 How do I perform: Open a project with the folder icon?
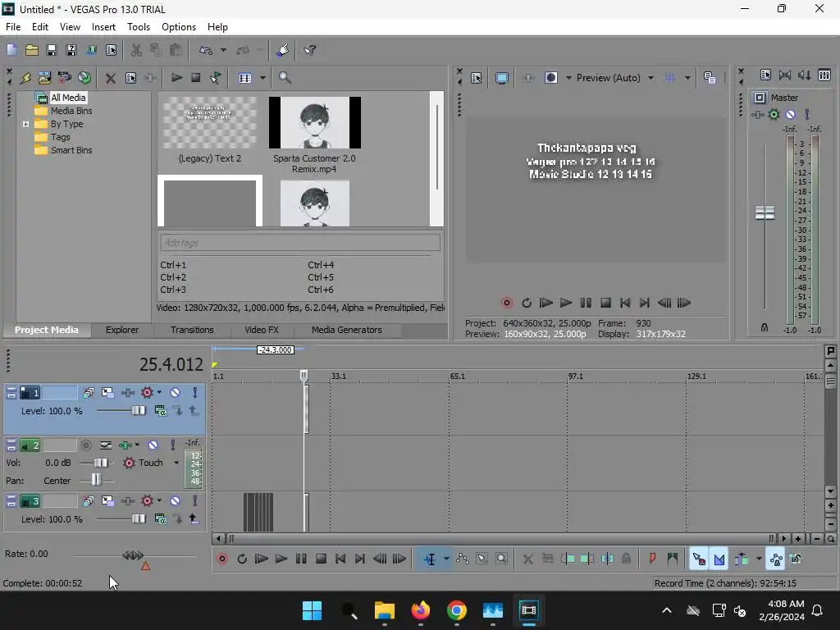click(32, 50)
